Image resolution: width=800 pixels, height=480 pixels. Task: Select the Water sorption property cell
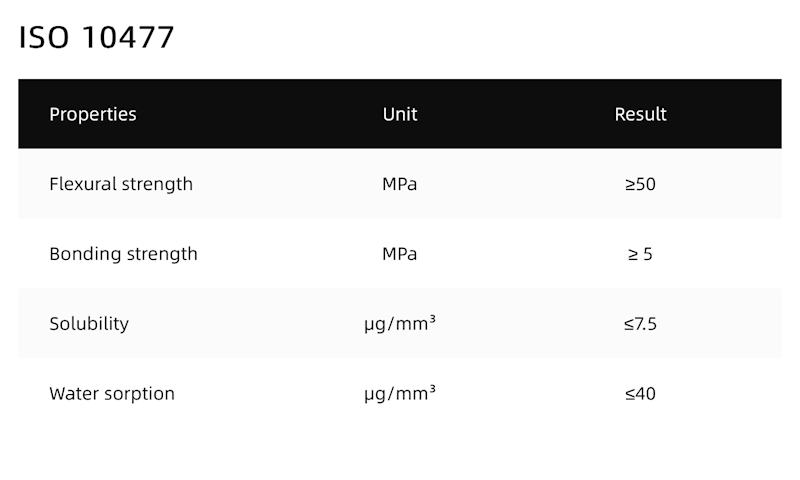pos(112,394)
